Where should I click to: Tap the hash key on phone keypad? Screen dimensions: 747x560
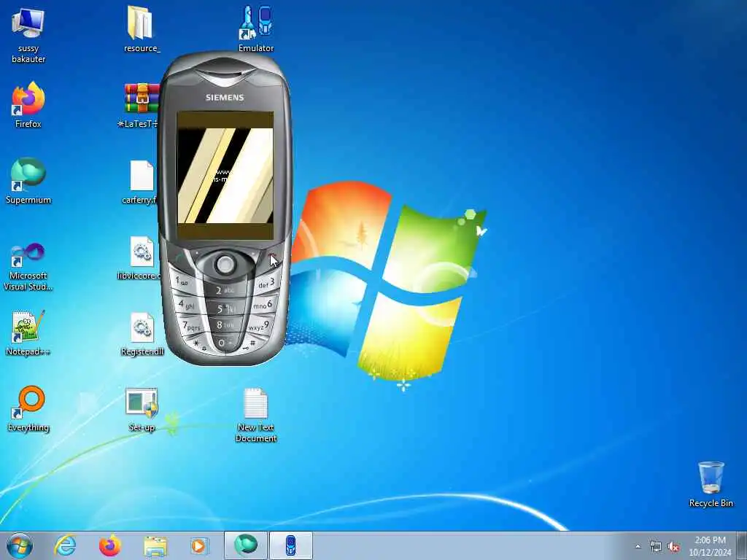point(252,343)
